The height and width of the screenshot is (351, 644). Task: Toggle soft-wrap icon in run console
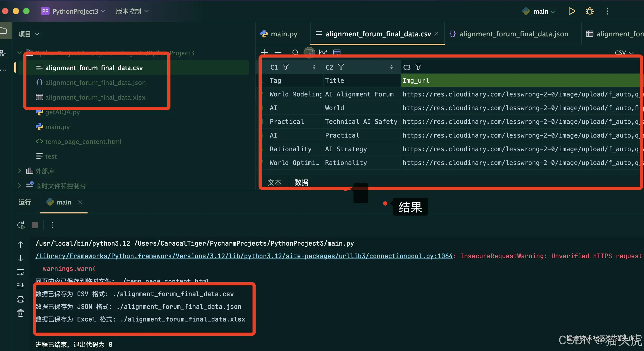point(21,272)
